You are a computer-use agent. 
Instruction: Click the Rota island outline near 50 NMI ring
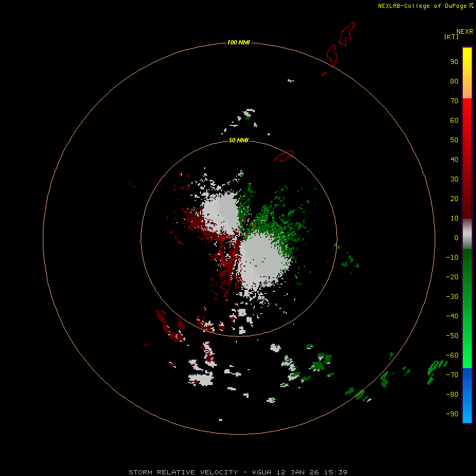tap(284, 156)
